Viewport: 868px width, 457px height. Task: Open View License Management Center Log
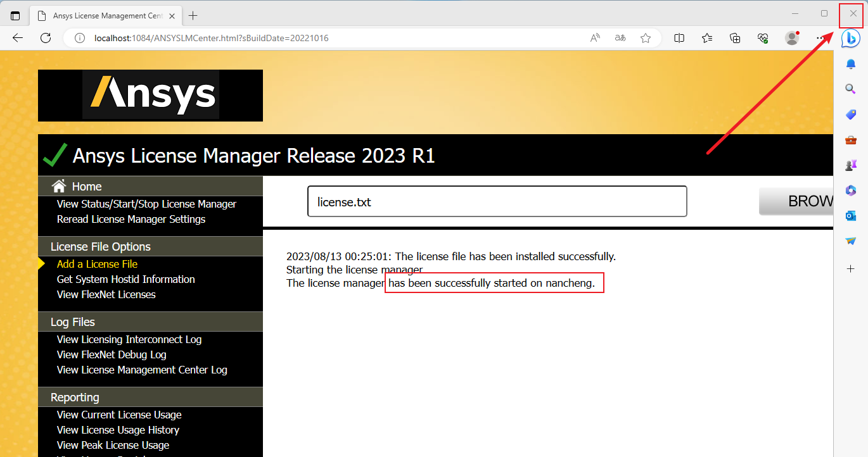click(x=142, y=370)
